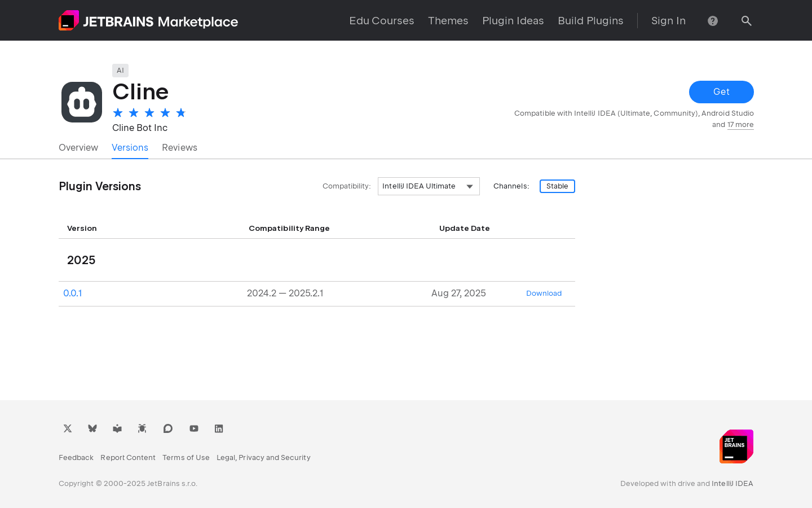The height and width of the screenshot is (508, 812).
Task: Click the Cline plugin robot logo
Action: pos(81,102)
